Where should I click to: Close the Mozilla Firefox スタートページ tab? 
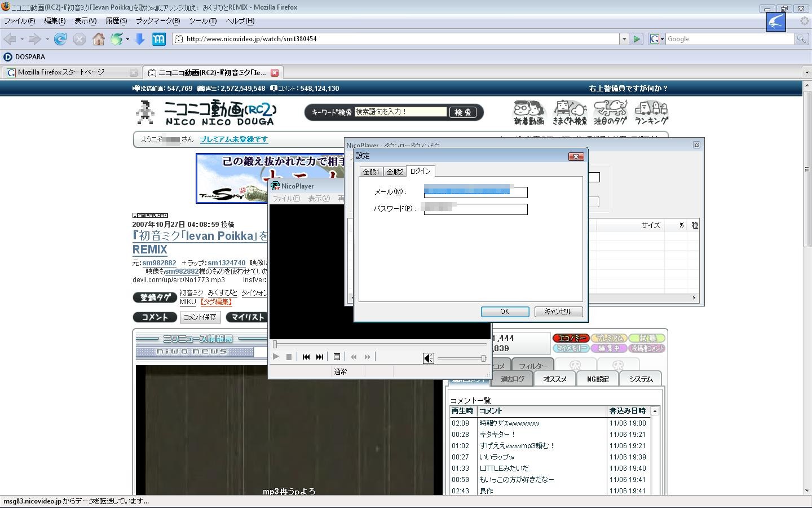(134, 72)
